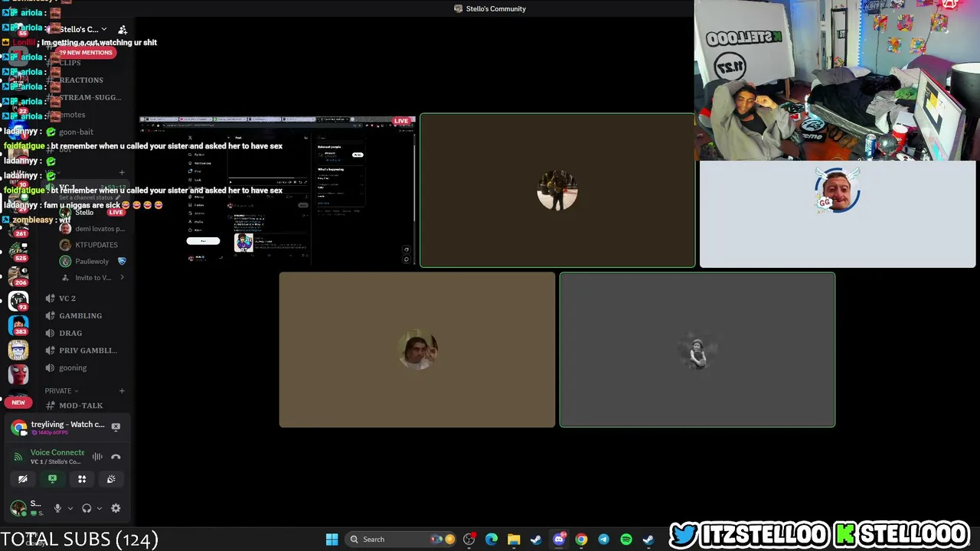Click NEW unread servers pill
This screenshot has width=980, height=551.
pyautogui.click(x=18, y=402)
